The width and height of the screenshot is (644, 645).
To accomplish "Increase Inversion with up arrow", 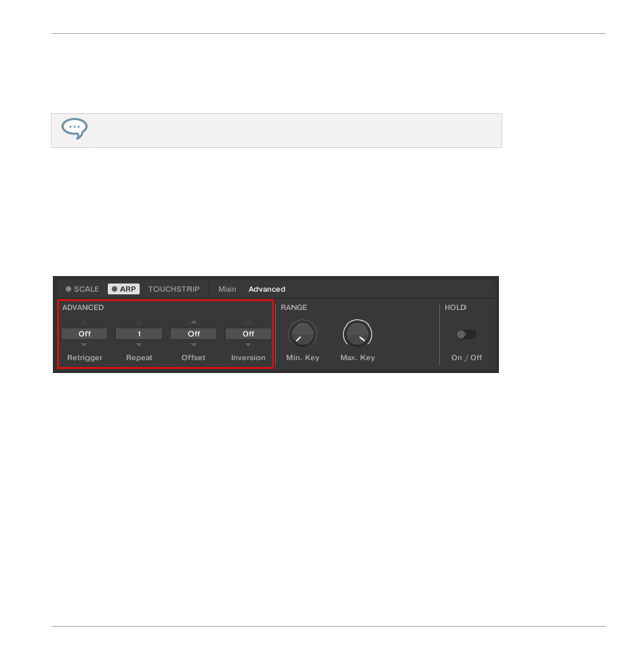I will [248, 322].
